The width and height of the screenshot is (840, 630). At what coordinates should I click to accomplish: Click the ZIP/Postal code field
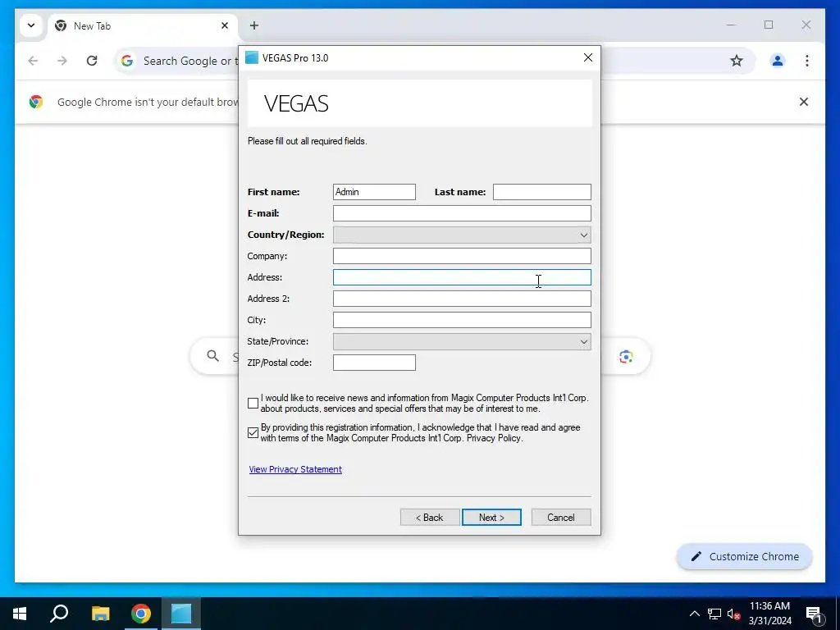click(x=374, y=363)
